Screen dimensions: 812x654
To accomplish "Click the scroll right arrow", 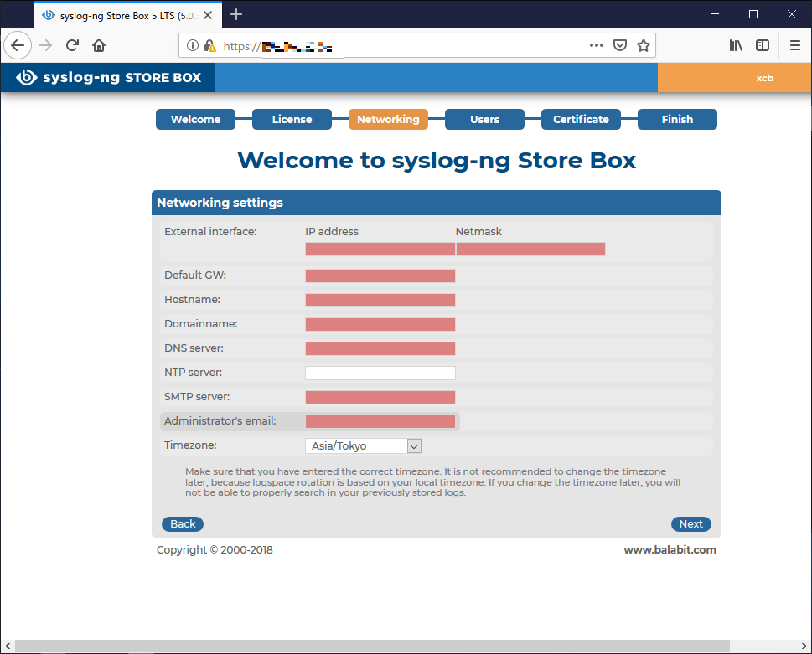I will coord(804,646).
